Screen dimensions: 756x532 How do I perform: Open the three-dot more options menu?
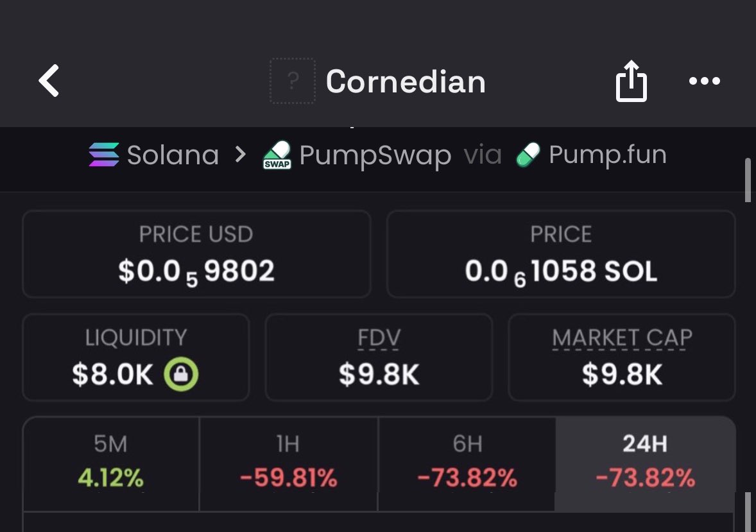click(704, 82)
